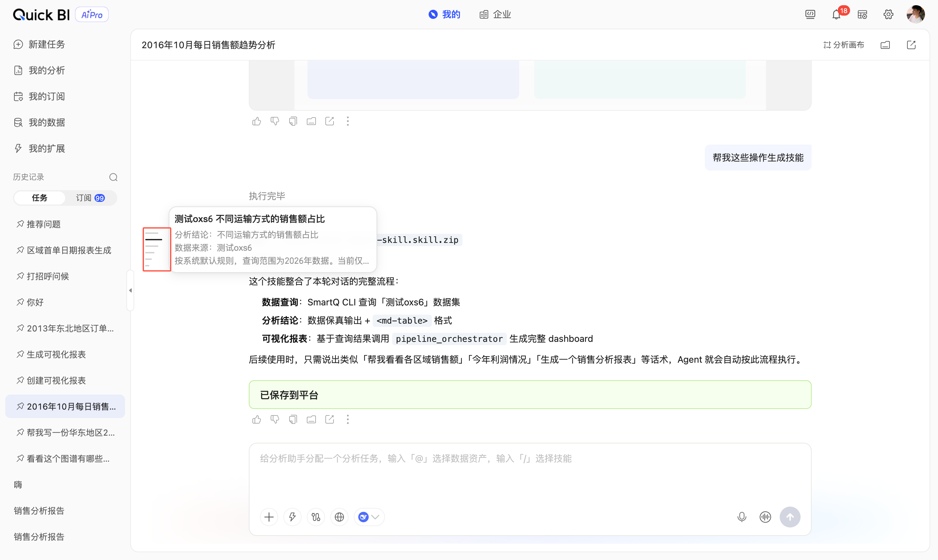Open history item 区域首单日期报表生成

[x=65, y=250]
